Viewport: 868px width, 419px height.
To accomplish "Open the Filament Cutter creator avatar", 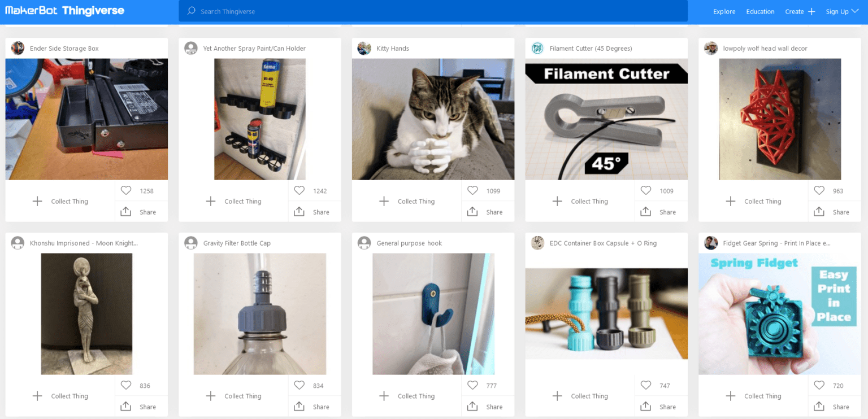I will pyautogui.click(x=537, y=48).
